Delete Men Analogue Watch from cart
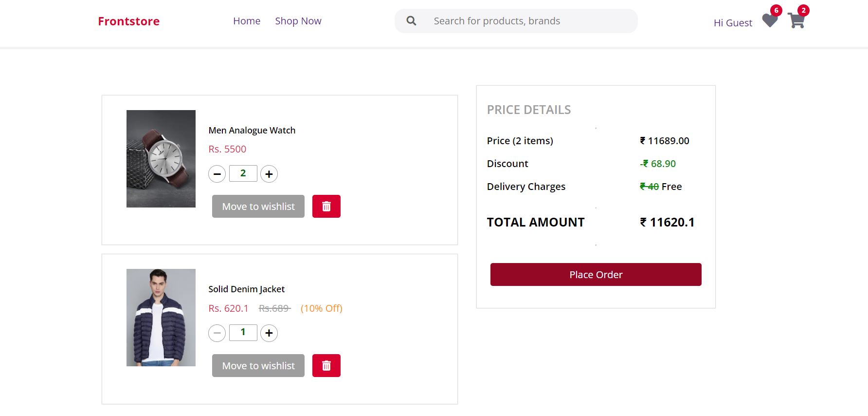This screenshot has height=416, width=868. point(326,207)
